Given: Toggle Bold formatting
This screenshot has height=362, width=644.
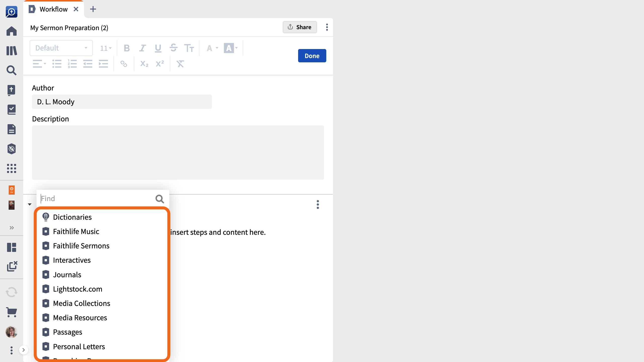Looking at the screenshot, I should [127, 48].
